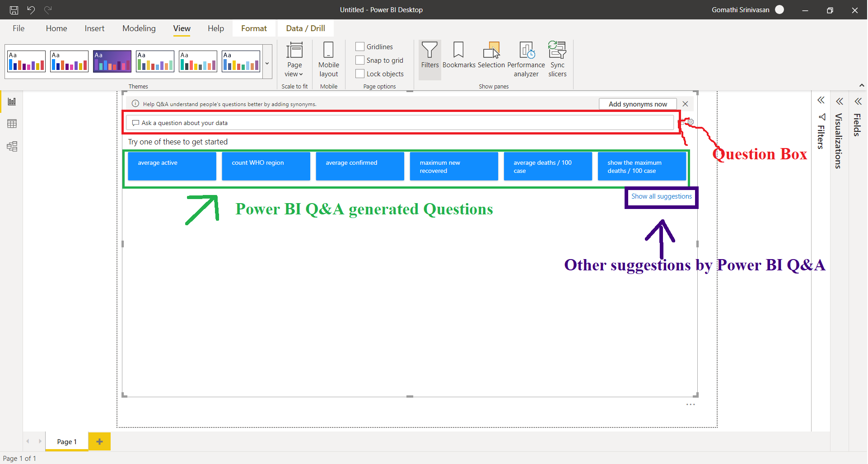Switch to Model view in sidebar

pos(12,146)
